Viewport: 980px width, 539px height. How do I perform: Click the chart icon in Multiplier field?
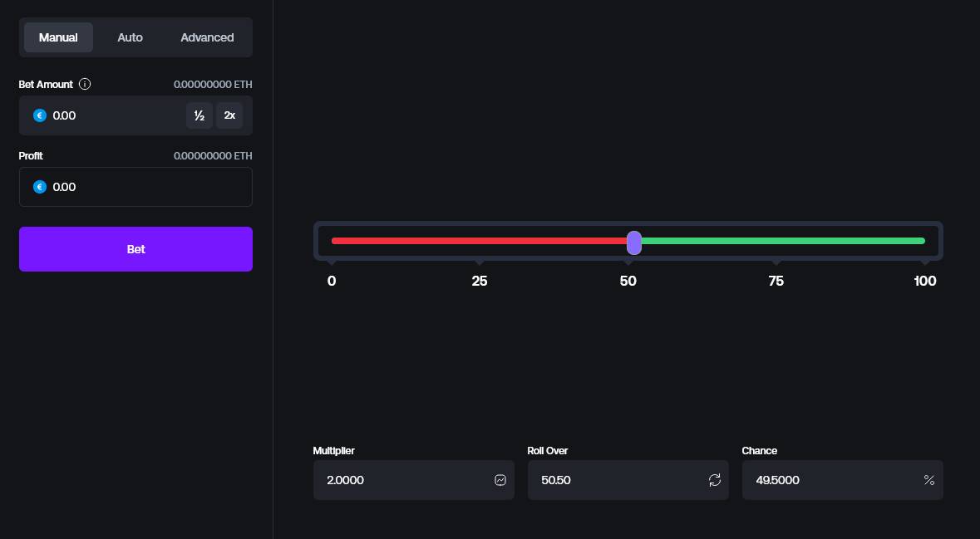click(500, 480)
